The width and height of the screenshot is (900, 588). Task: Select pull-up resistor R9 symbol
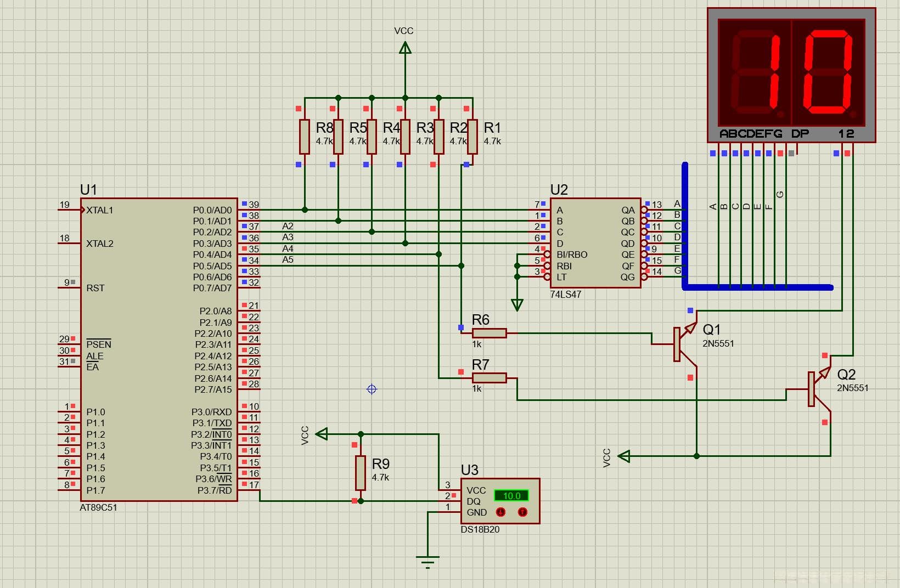(360, 473)
